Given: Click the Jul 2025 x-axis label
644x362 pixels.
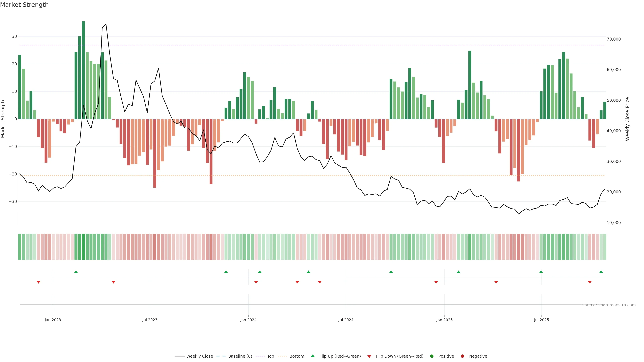Looking at the screenshot, I should click(x=541, y=320).
